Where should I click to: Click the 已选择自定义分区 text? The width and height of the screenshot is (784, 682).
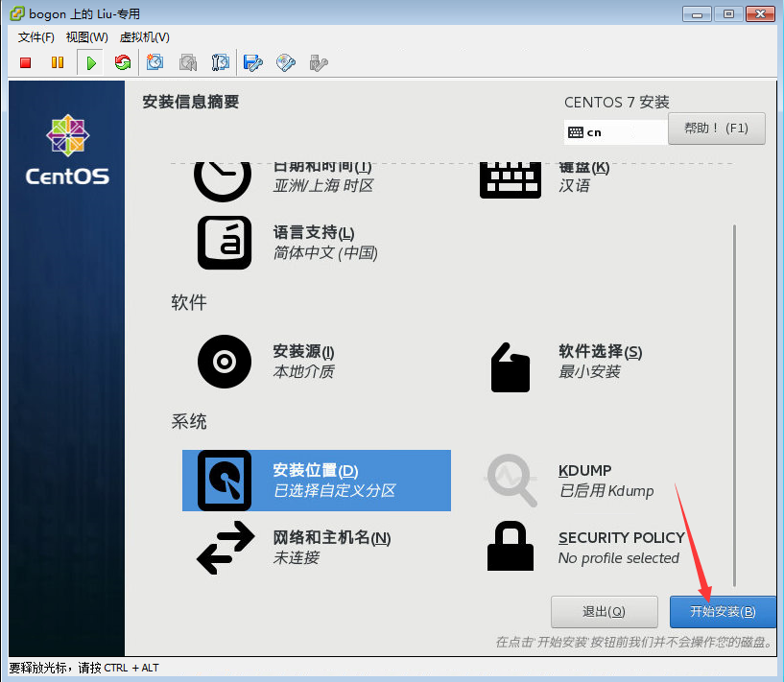[x=334, y=491]
